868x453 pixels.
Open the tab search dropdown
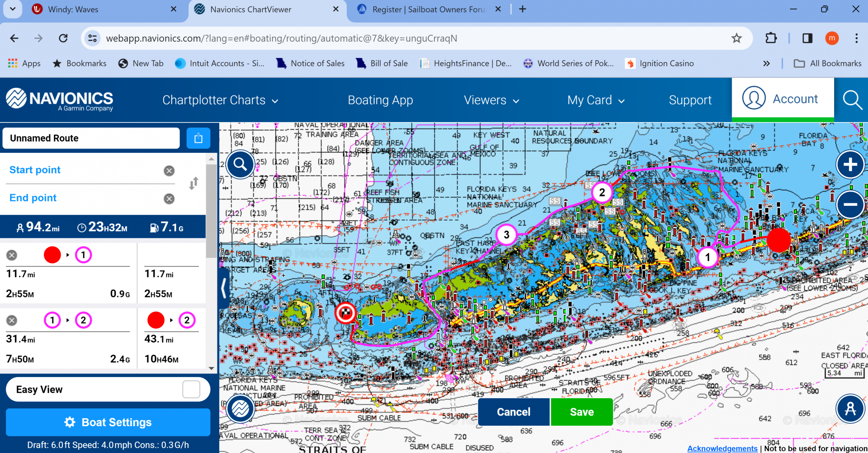(x=13, y=9)
